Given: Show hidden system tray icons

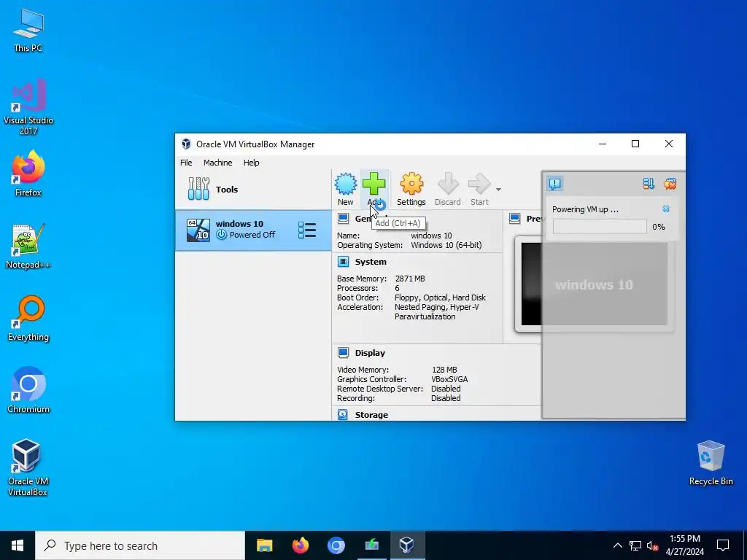Looking at the screenshot, I should tap(617, 545).
